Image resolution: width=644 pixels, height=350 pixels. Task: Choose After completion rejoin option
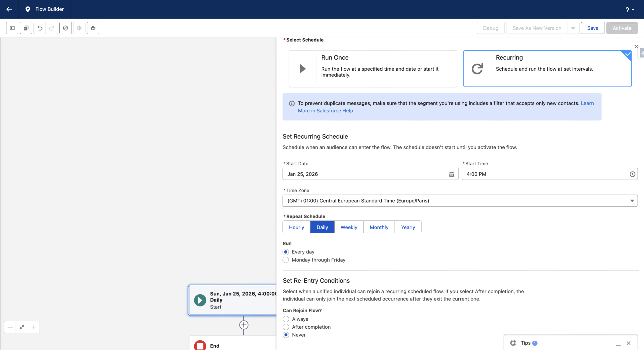pos(286,327)
